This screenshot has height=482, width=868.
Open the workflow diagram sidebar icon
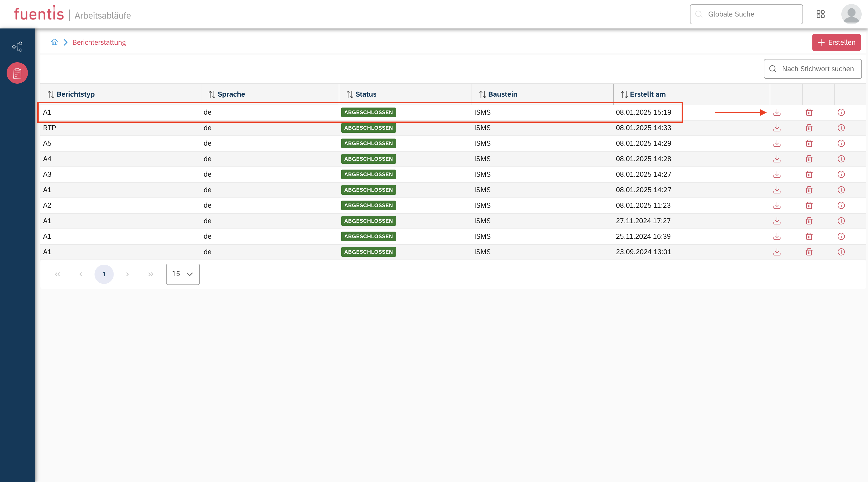click(x=17, y=47)
